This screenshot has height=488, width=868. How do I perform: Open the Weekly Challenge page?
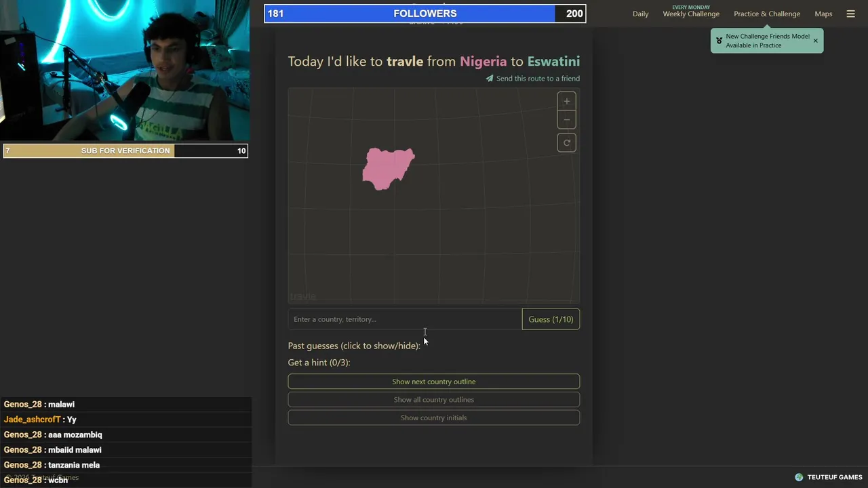(x=691, y=14)
